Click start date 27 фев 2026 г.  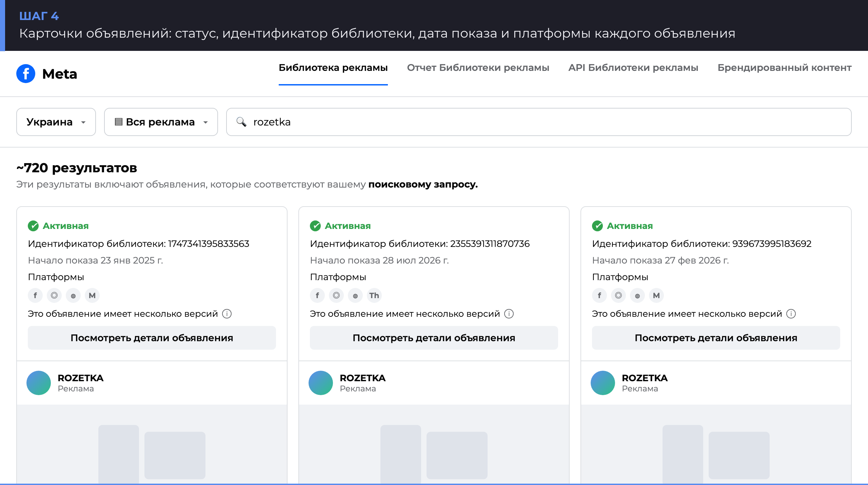697,260
